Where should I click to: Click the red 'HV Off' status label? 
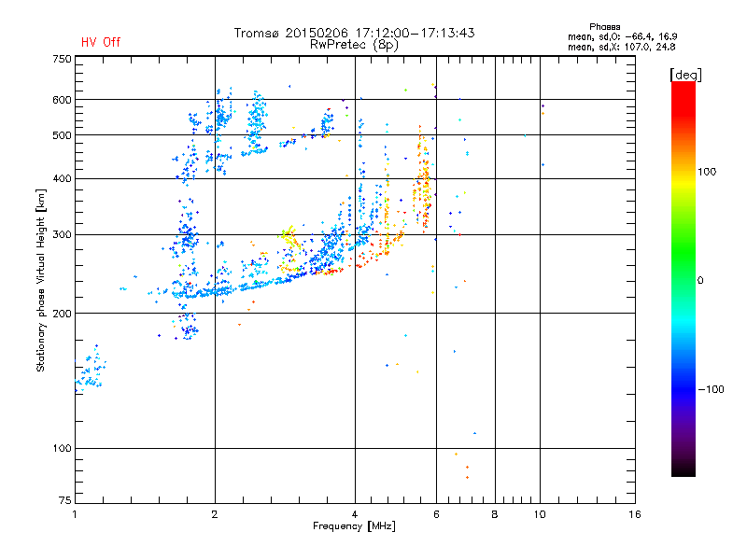click(101, 42)
